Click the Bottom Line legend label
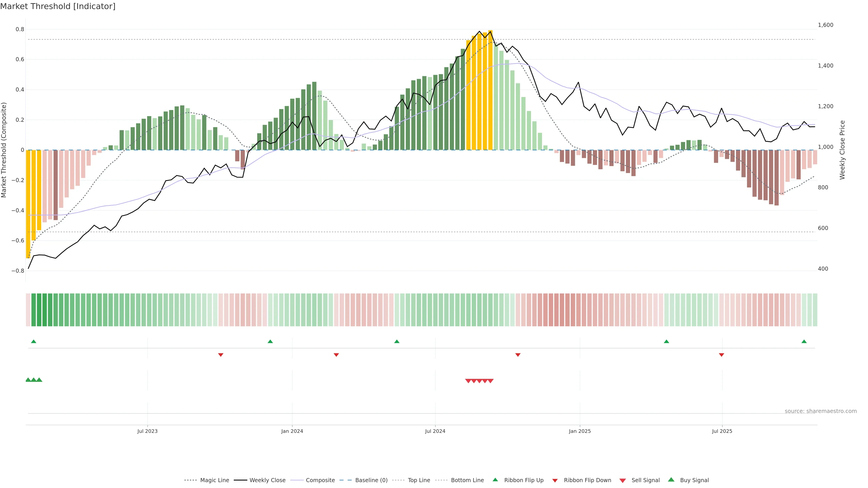 467,480
